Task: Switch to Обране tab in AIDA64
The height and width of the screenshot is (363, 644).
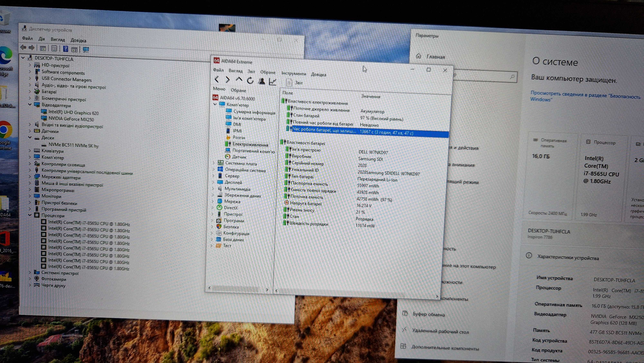Action: pos(238,90)
